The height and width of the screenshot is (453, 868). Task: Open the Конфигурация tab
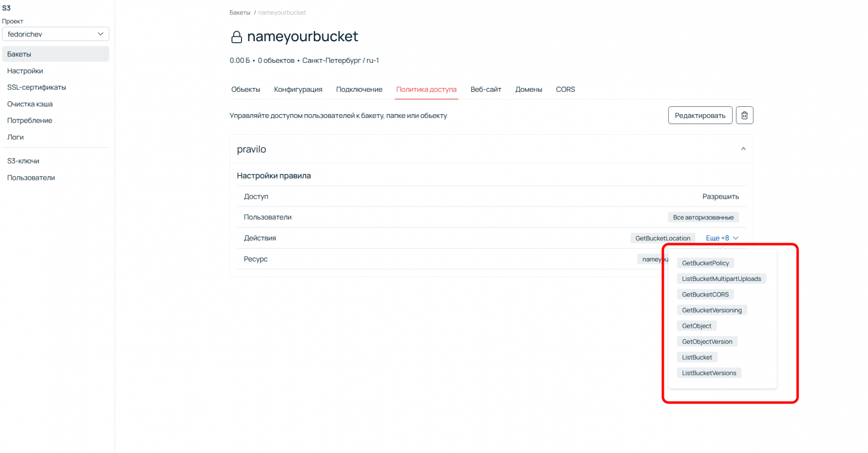(x=298, y=89)
